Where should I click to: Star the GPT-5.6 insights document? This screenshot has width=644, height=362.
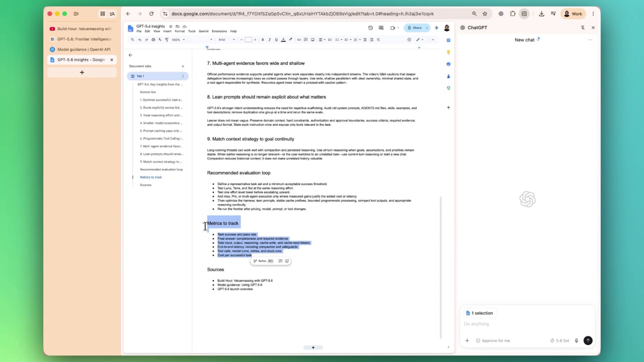(171, 27)
